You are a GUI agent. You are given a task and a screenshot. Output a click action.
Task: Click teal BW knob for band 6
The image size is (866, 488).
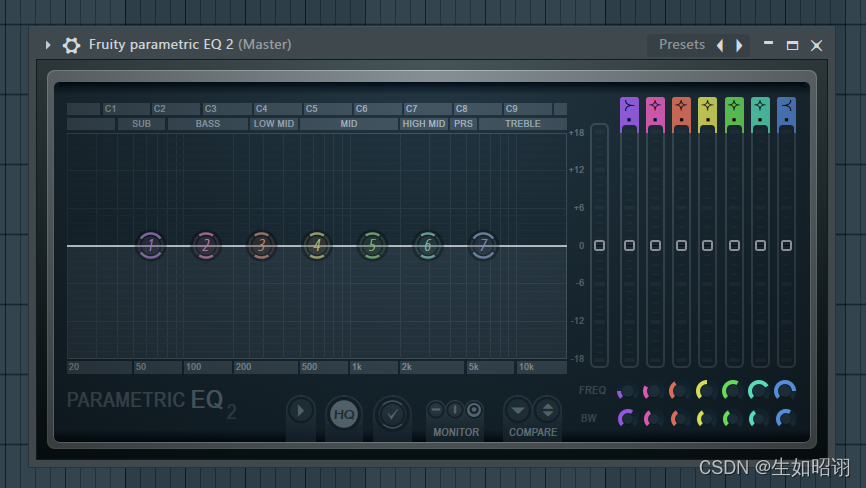point(758,418)
